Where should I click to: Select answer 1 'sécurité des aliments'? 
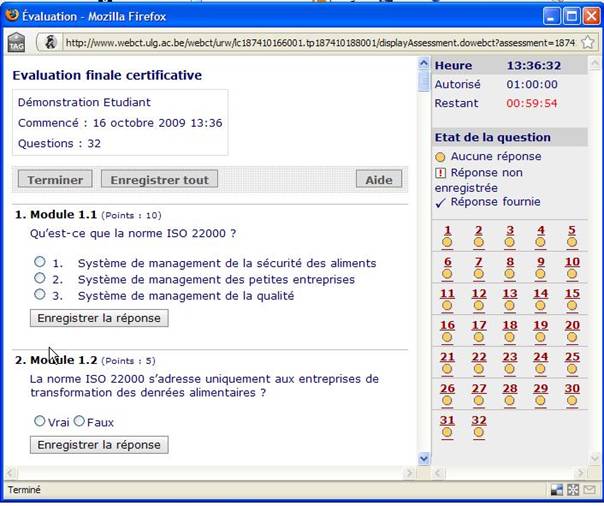[40, 262]
